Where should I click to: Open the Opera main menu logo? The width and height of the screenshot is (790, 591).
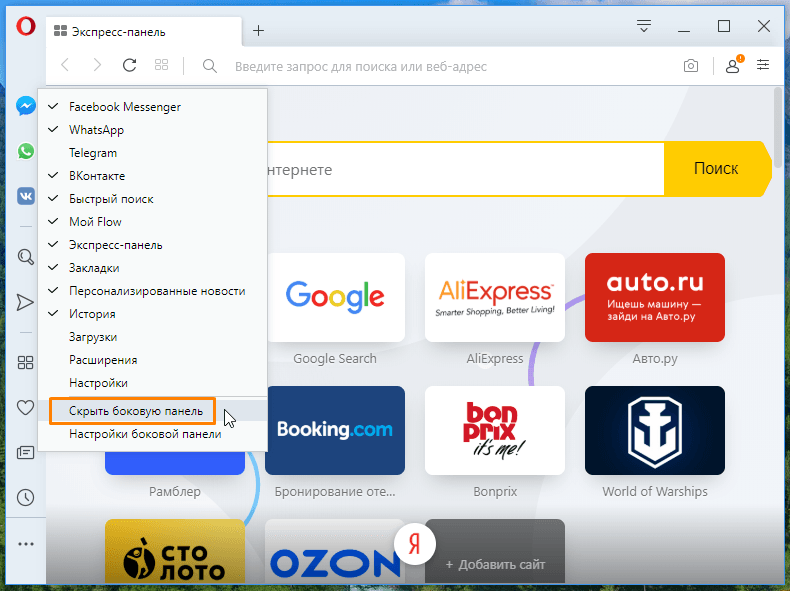26,26
